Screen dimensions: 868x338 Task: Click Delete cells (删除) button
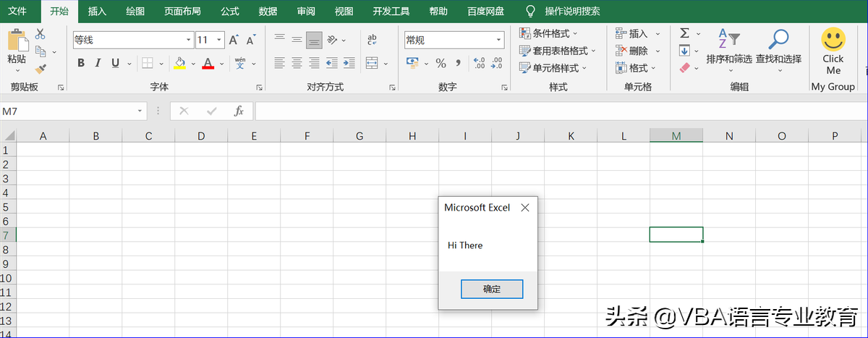632,51
